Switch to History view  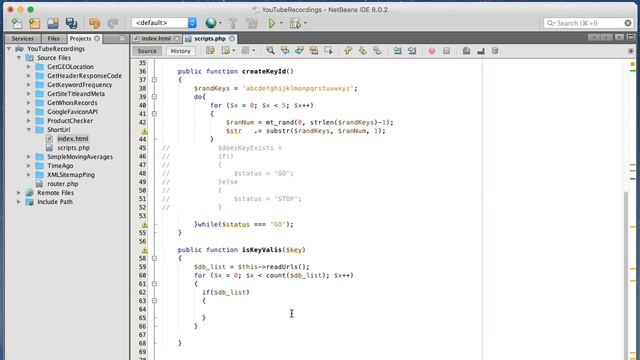[x=180, y=51]
